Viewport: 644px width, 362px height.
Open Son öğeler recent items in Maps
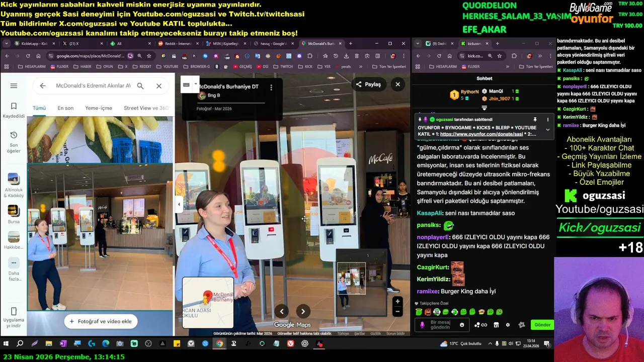[x=14, y=142]
